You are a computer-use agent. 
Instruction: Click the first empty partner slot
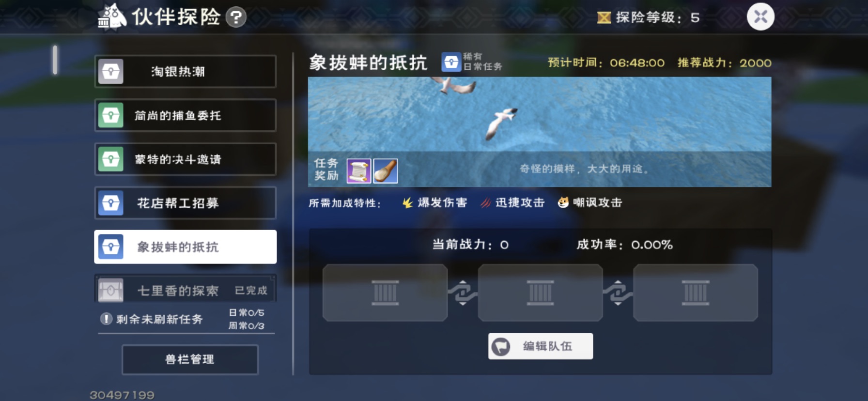click(x=385, y=293)
